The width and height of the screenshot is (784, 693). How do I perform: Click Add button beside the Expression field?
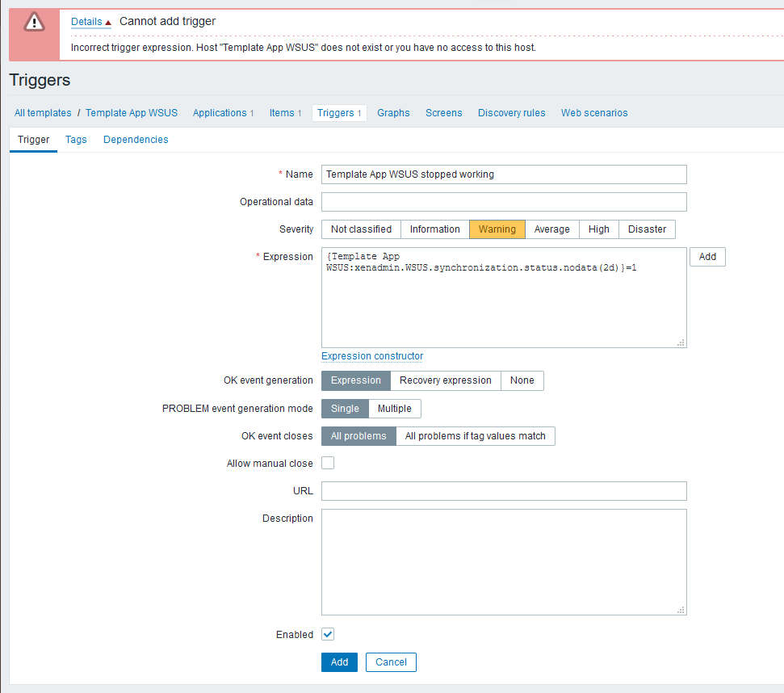pos(707,257)
